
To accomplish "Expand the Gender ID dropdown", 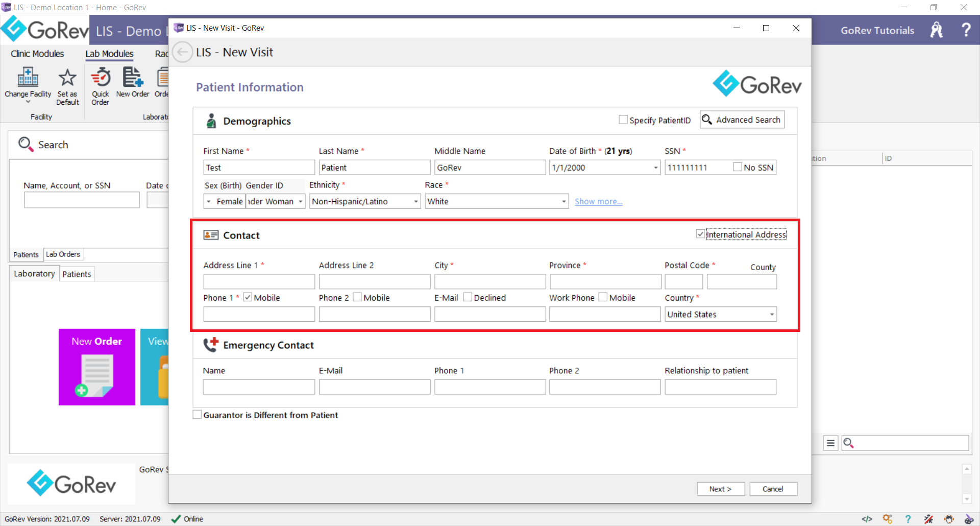I will [x=301, y=201].
